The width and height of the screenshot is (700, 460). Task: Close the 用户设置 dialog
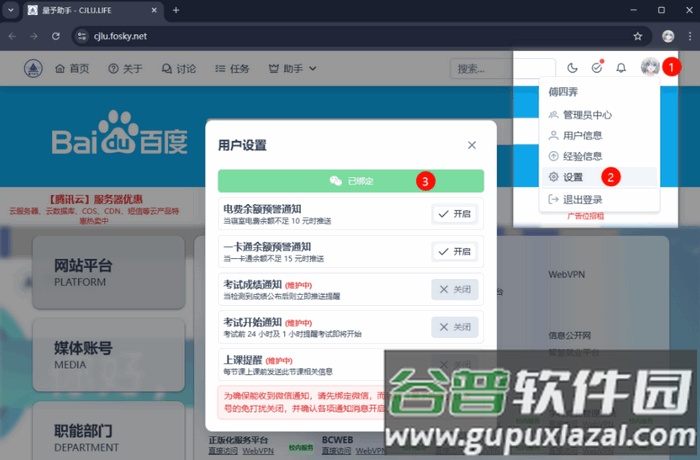click(472, 145)
